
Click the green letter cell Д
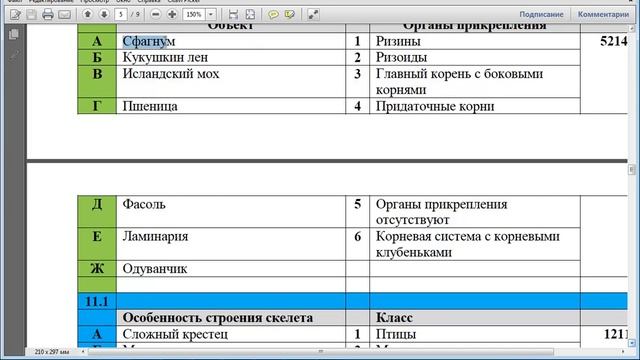coord(97,211)
